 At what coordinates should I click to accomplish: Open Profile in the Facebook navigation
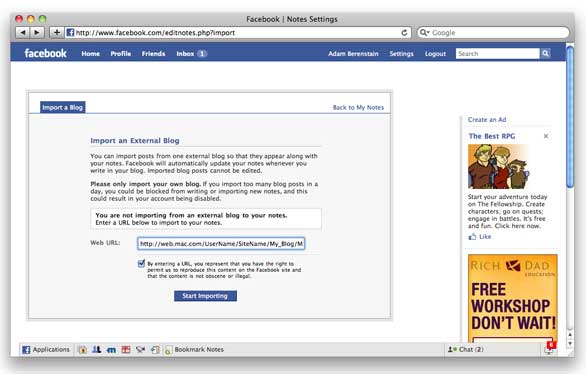click(x=121, y=54)
